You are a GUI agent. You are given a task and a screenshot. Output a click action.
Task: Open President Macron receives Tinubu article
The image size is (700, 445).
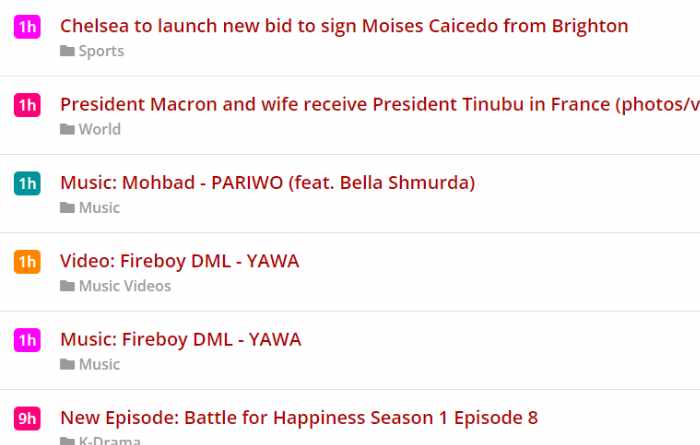(x=380, y=104)
